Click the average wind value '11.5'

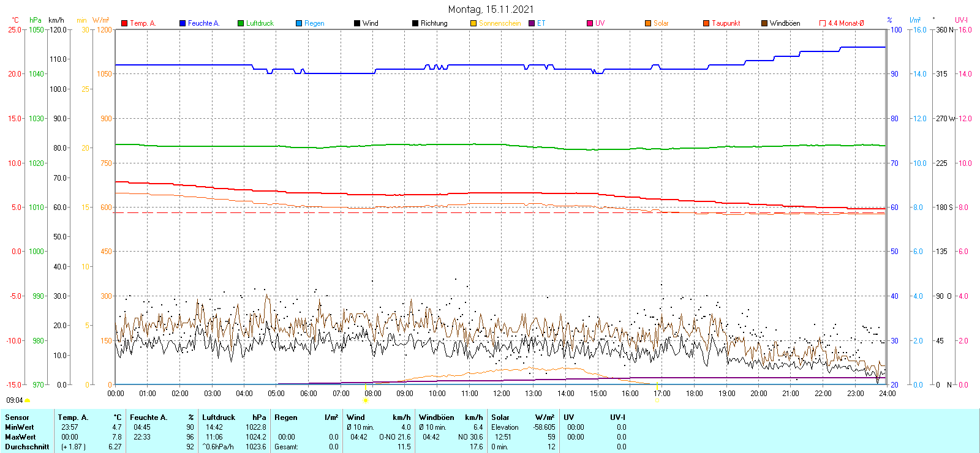pyautogui.click(x=404, y=447)
